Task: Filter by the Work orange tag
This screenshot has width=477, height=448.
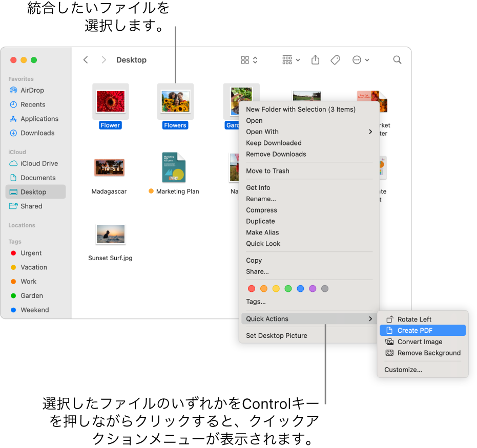Action: (35, 282)
